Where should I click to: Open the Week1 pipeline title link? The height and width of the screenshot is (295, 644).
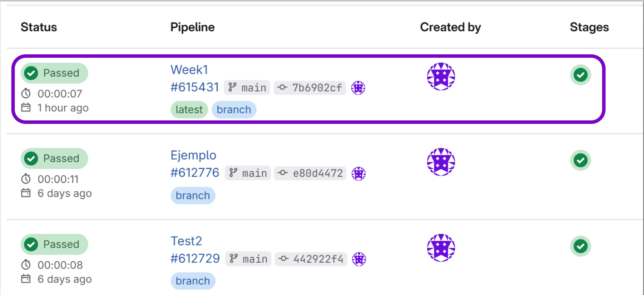[x=189, y=70]
